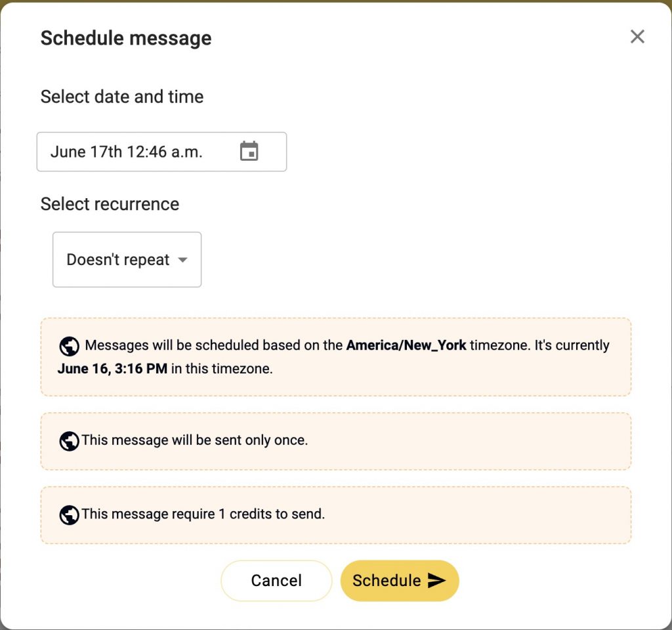Cancel the scheduled message
Viewport: 672px width, 630px height.
pyautogui.click(x=276, y=580)
